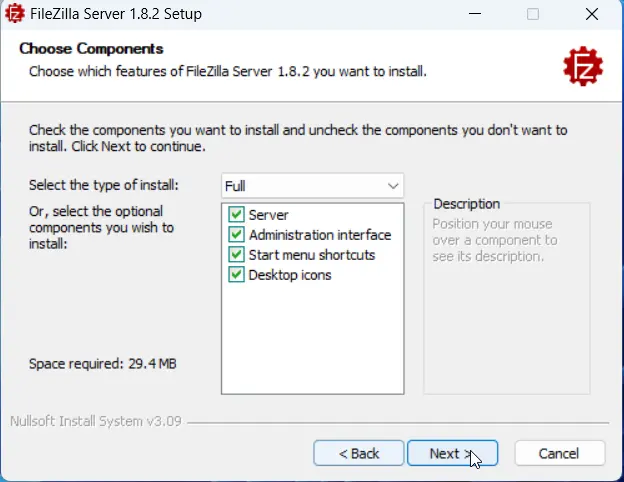Select the Server item label in components list
Image resolution: width=624 pixels, height=482 pixels.
coord(269,215)
